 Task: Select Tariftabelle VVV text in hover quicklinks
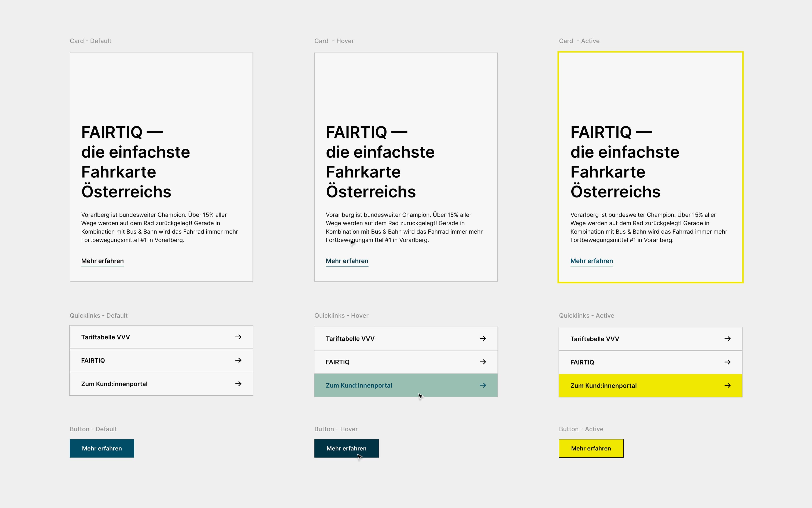click(x=350, y=339)
